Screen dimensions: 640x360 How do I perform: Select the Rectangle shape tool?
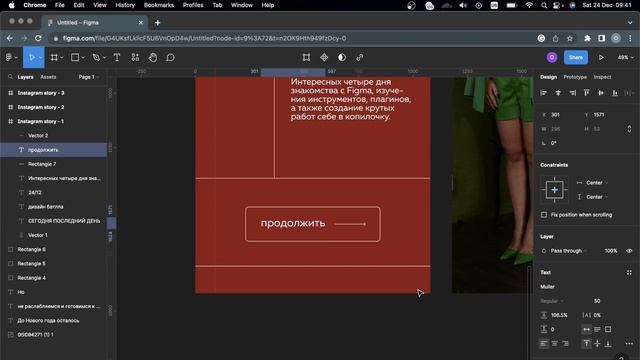click(75, 58)
